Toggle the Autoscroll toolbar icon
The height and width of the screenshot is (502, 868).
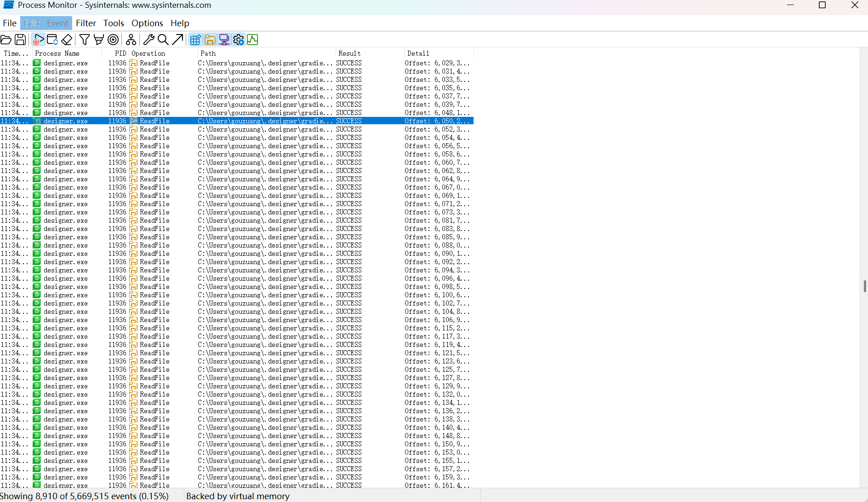[52, 40]
